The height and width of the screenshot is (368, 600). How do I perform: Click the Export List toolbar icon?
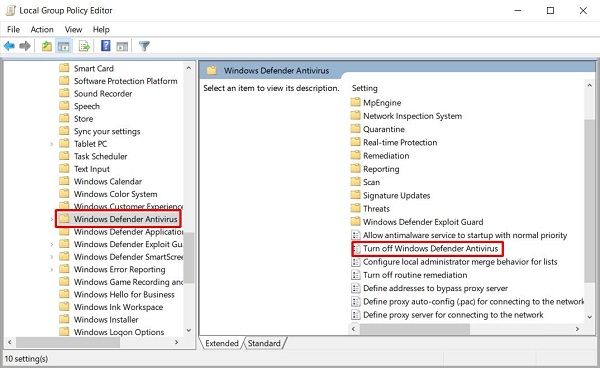[84, 46]
